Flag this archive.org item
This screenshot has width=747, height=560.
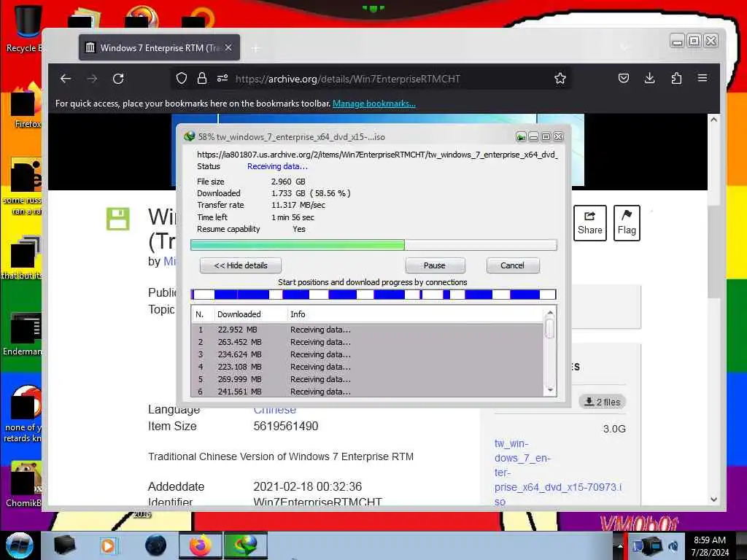tap(627, 223)
